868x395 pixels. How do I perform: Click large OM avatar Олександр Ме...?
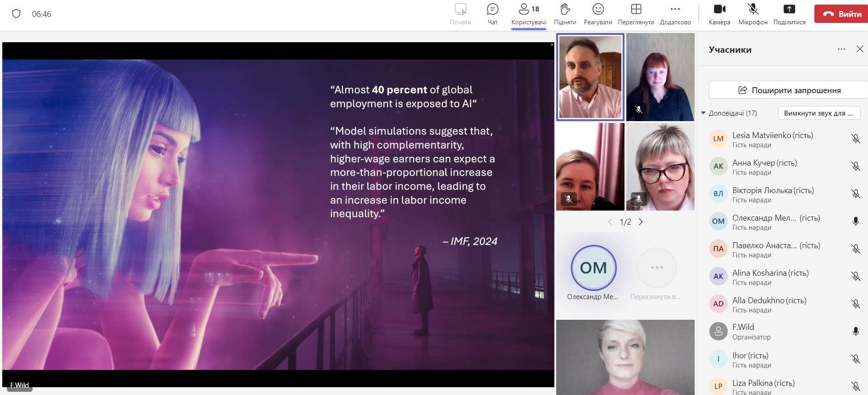593,267
